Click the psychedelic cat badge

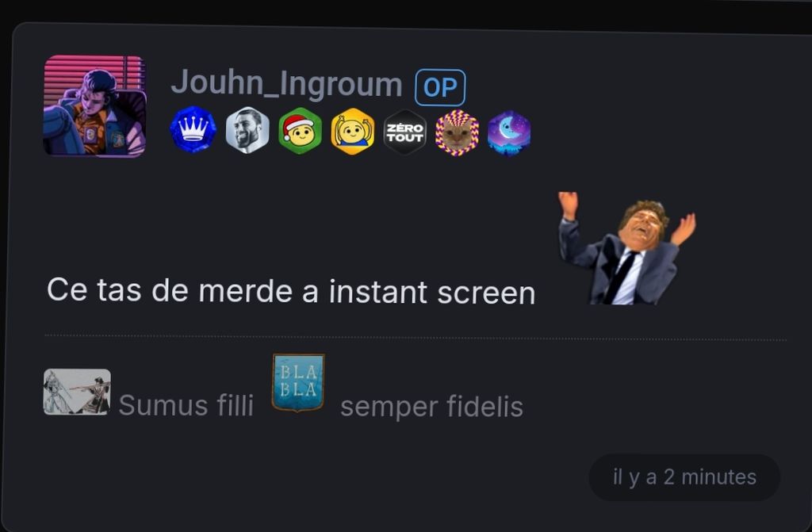click(x=458, y=133)
